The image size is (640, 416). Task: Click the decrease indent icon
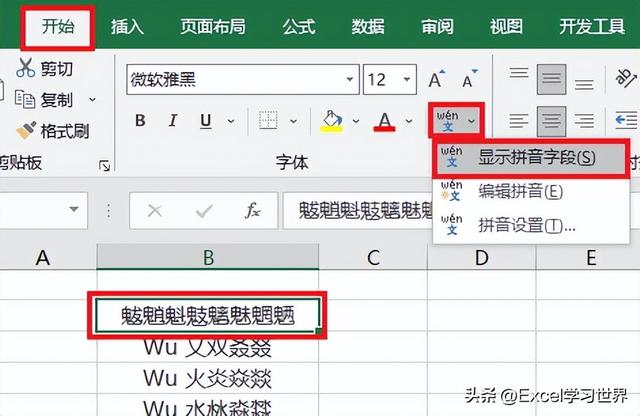point(626,121)
